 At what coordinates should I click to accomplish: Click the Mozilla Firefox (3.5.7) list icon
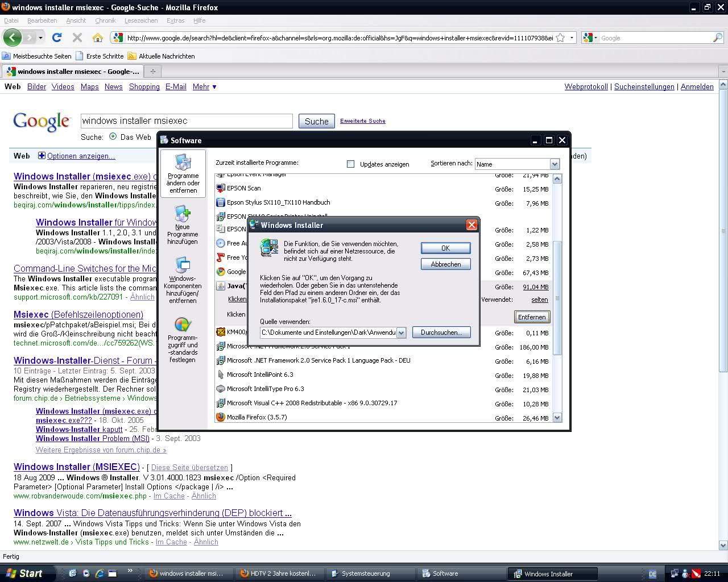tap(221, 417)
